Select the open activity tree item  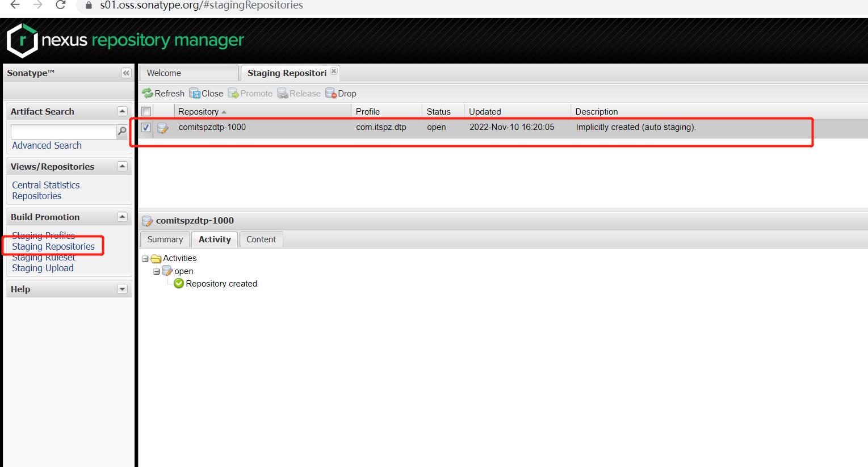coord(184,272)
